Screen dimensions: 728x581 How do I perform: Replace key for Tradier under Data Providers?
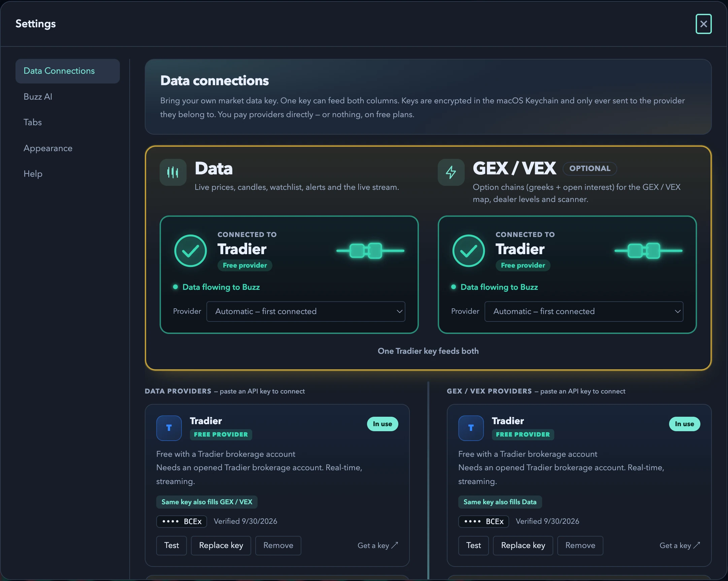221,546
